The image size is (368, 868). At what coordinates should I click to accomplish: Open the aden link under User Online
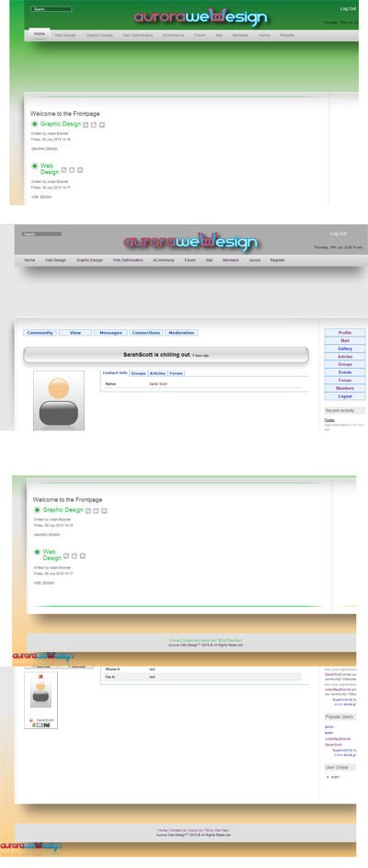[335, 777]
